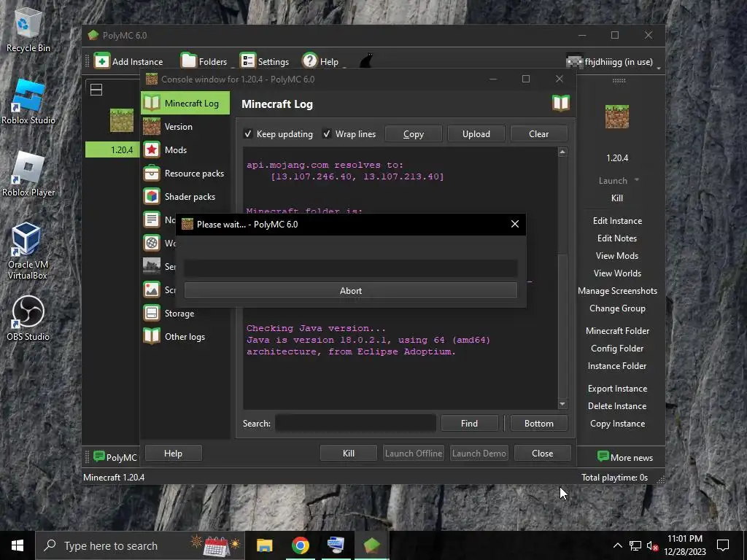Upload the Minecraft log
The width and height of the screenshot is (747, 560).
click(476, 134)
